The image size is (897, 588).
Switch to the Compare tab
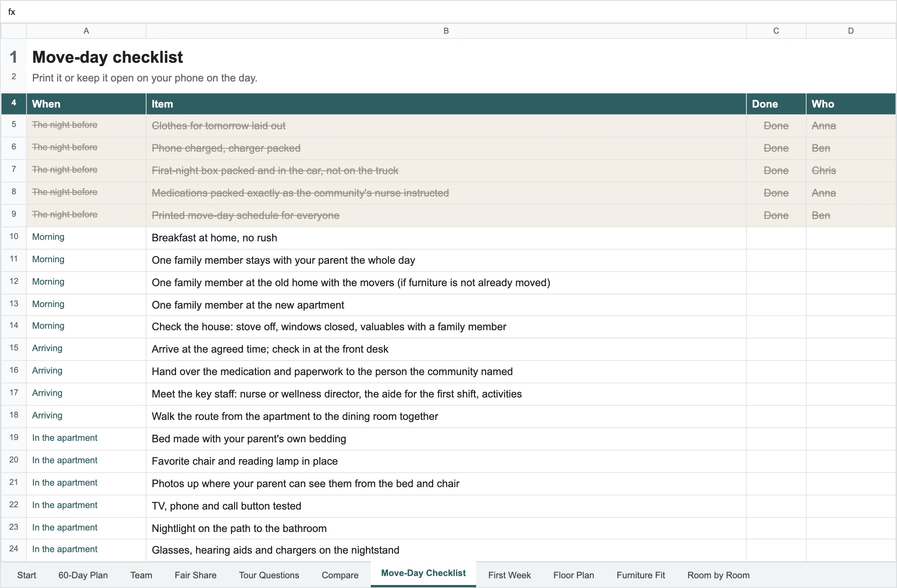pos(340,575)
